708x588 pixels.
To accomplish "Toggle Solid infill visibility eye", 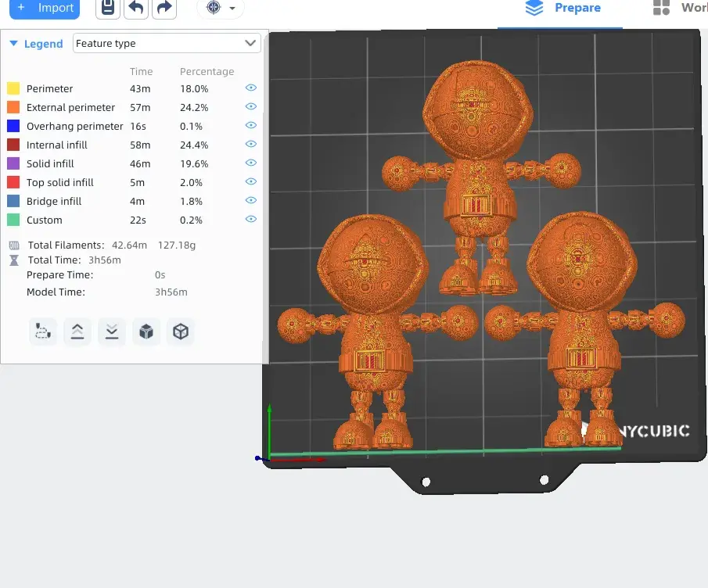I will 251,163.
